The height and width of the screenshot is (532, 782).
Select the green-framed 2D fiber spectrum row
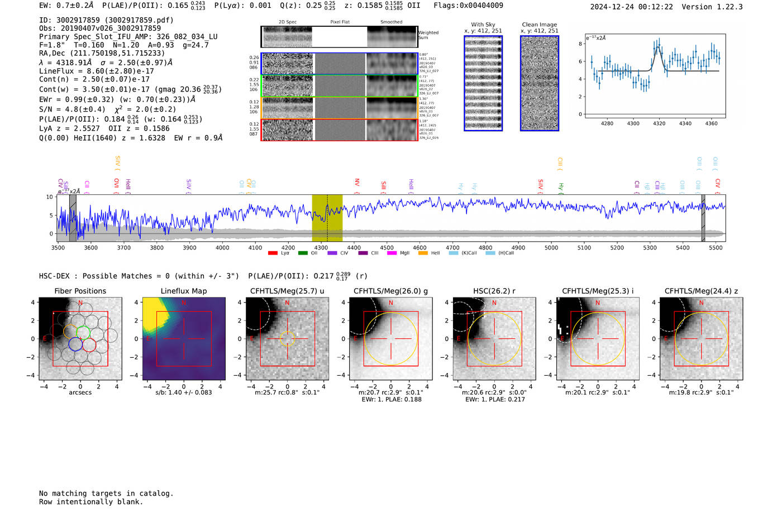pos(340,86)
